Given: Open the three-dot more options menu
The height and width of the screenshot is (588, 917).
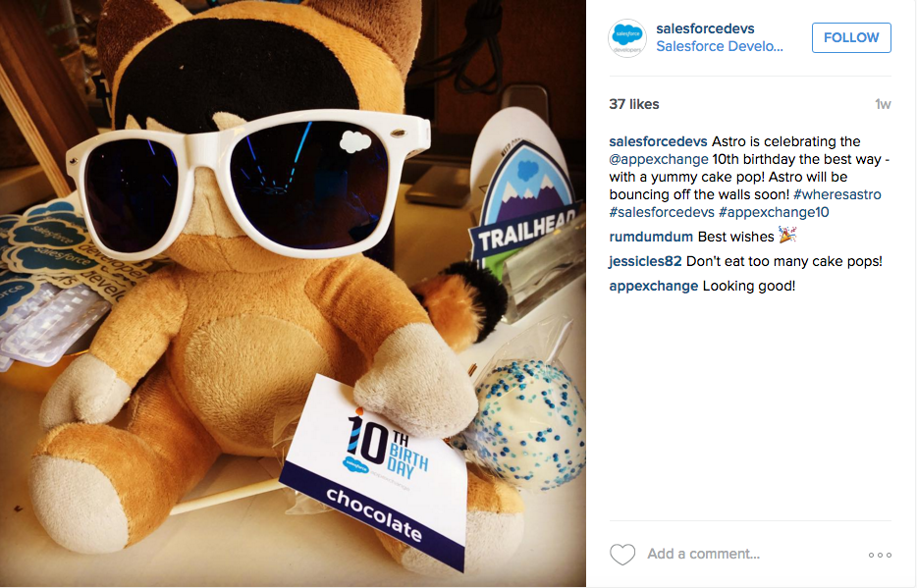Looking at the screenshot, I should [880, 555].
